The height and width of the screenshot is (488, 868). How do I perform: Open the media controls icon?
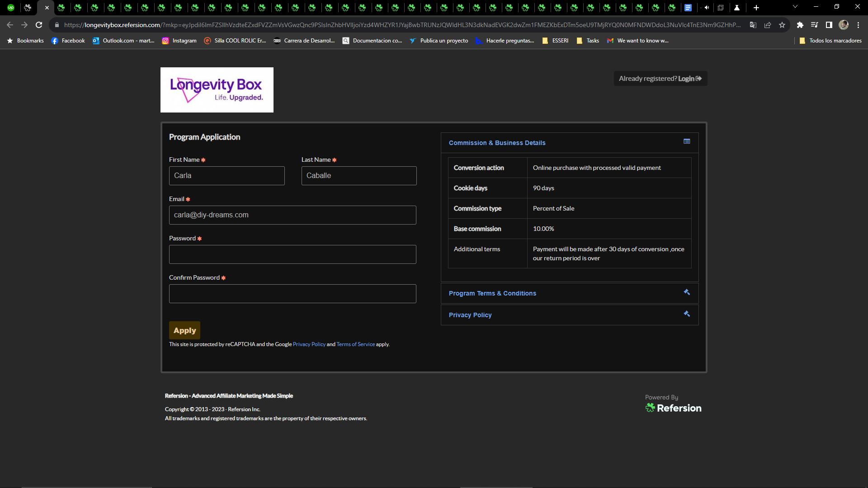pyautogui.click(x=814, y=25)
